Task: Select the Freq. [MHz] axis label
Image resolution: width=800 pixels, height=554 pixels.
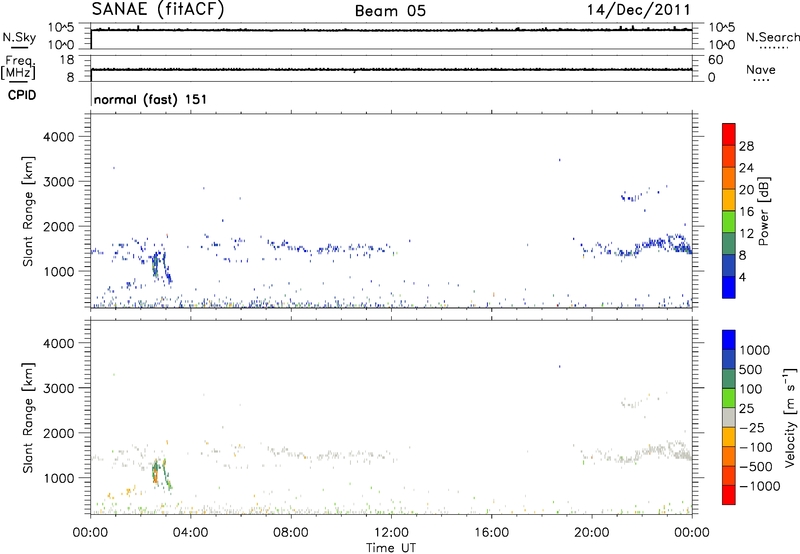Action: (18, 67)
